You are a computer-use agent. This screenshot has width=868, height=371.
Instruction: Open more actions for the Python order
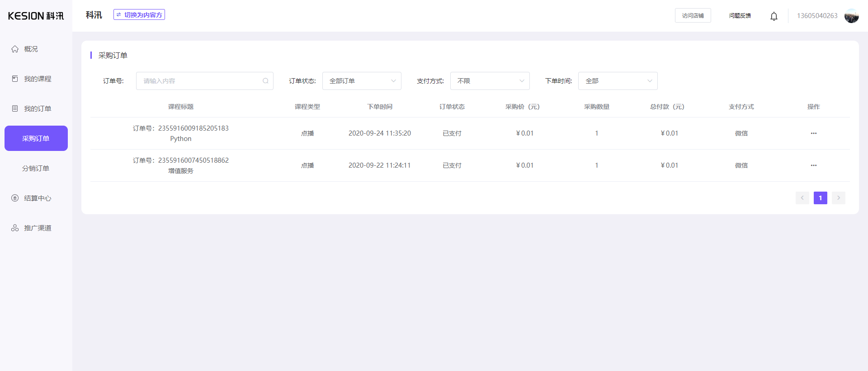click(x=813, y=133)
